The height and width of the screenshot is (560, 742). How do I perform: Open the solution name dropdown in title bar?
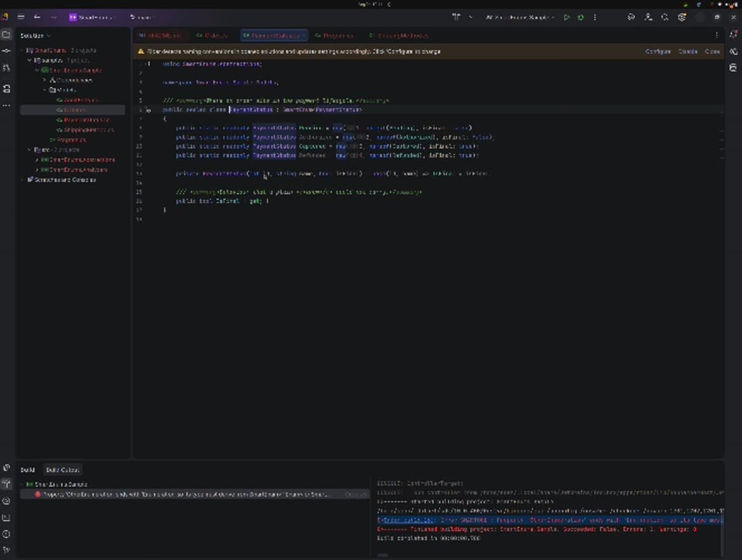[92, 17]
